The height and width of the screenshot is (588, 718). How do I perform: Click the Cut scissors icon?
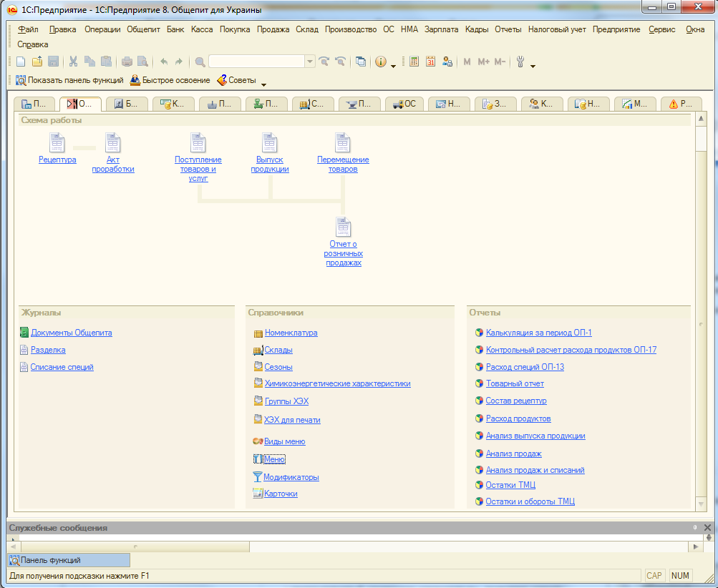(73, 62)
